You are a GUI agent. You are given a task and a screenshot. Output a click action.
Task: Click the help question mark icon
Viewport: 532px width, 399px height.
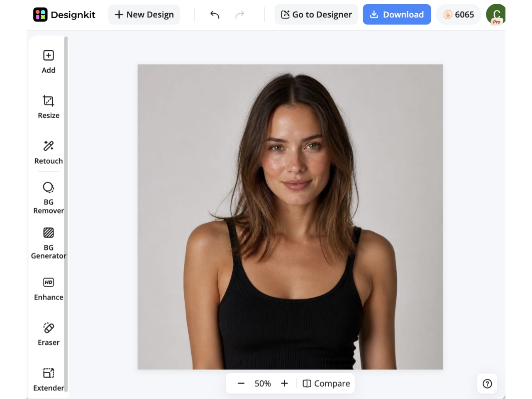point(487,384)
